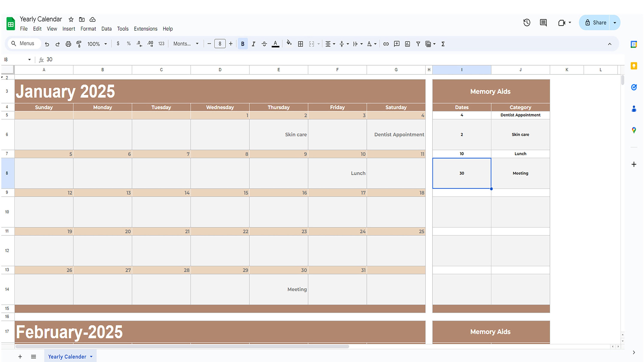
Task: Open the font family dropdown
Action: pos(185,44)
